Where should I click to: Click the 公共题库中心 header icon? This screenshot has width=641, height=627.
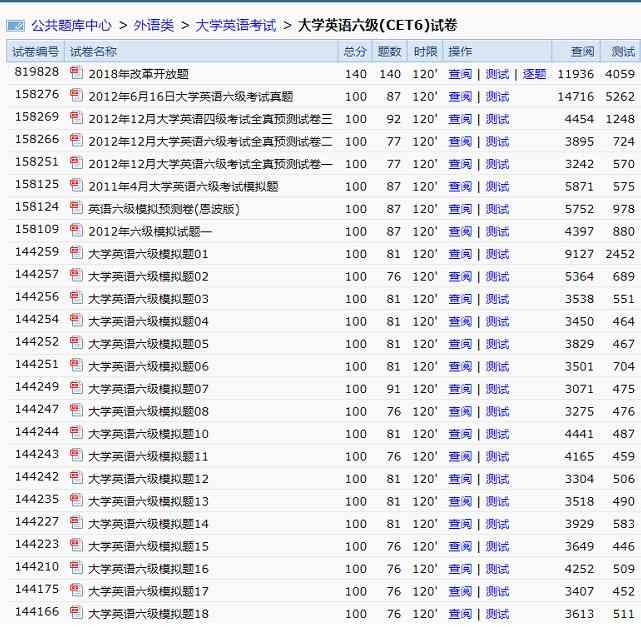tap(17, 25)
